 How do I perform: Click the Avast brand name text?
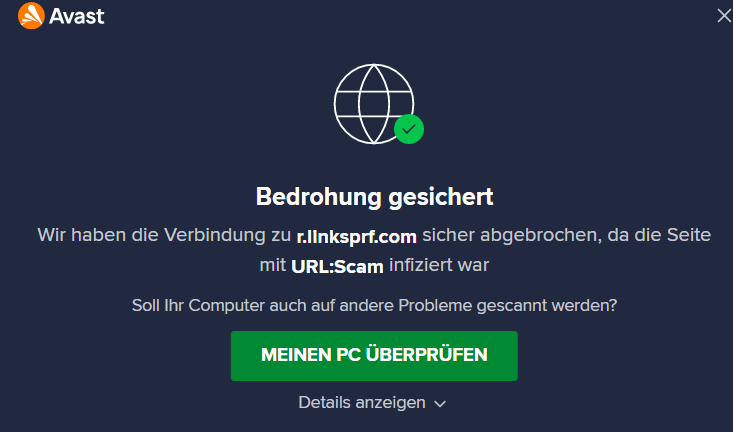click(77, 16)
